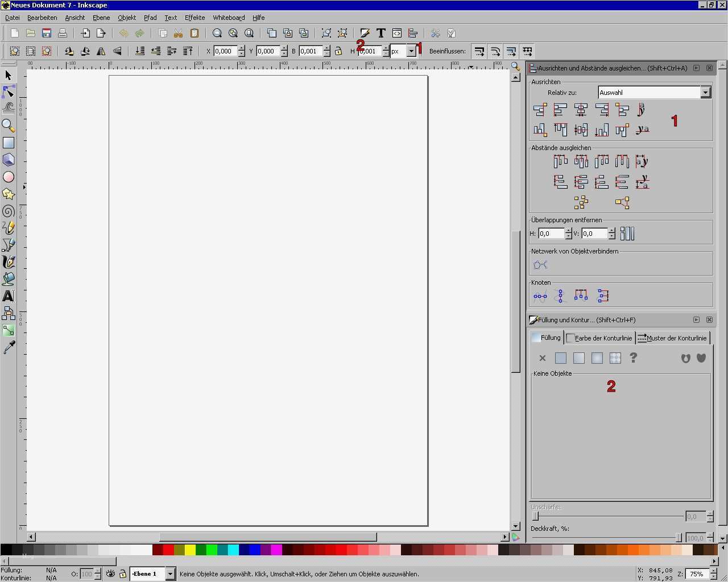Click the X coordinate input field
The image size is (728, 582).
click(x=226, y=51)
